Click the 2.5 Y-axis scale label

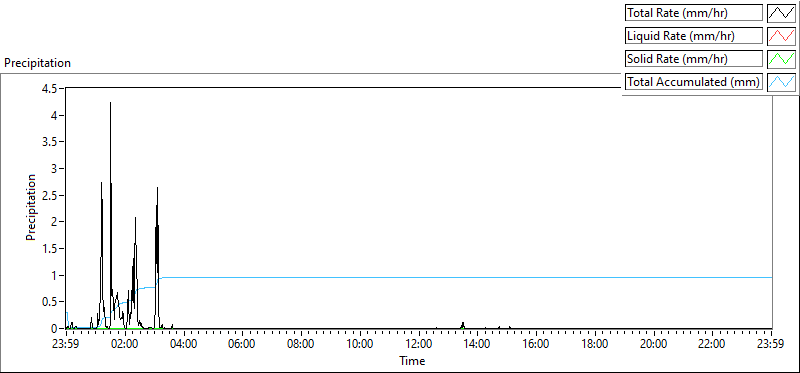(53, 195)
